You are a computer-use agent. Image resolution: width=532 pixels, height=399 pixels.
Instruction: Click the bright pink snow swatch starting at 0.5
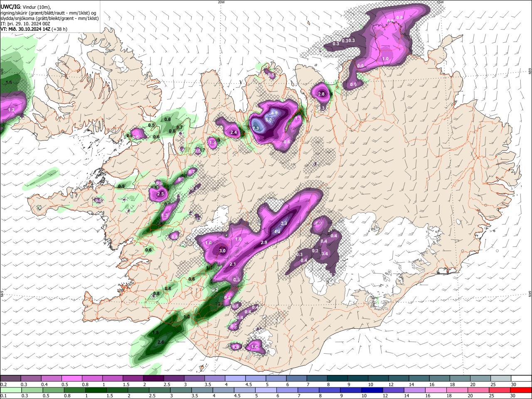click(71, 379)
